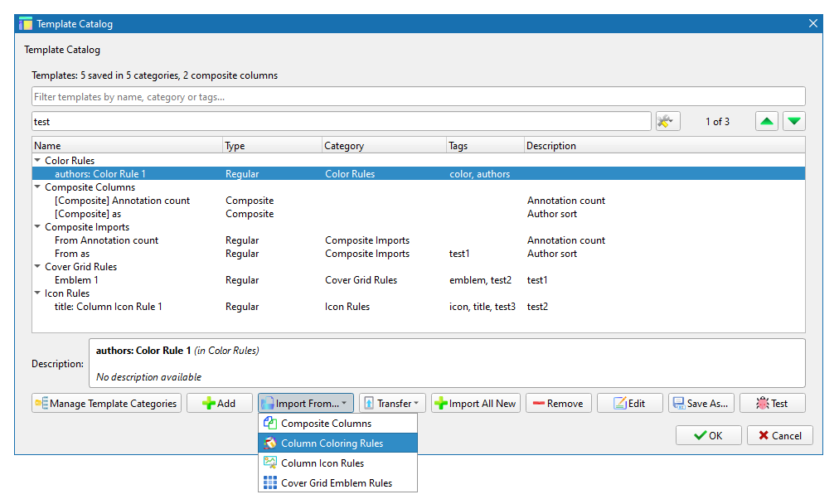Jump to previous search match arrow
Viewport: 839px width, 504px height.
[767, 122]
